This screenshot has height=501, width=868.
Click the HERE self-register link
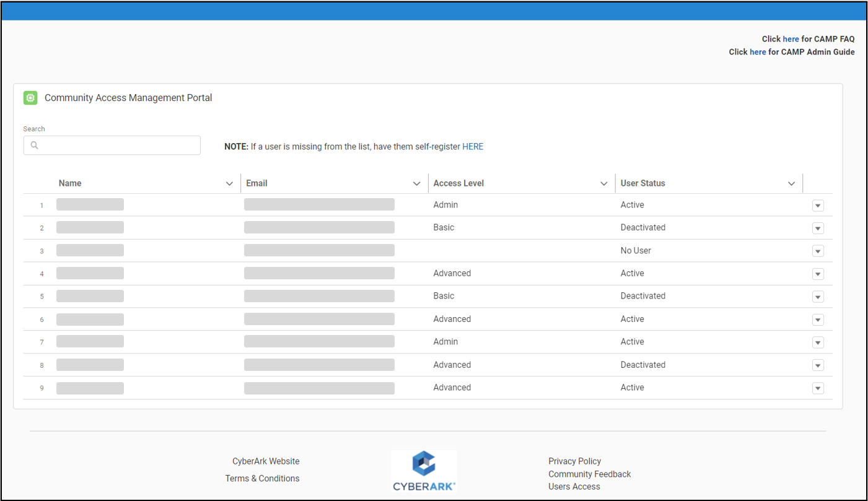473,146
